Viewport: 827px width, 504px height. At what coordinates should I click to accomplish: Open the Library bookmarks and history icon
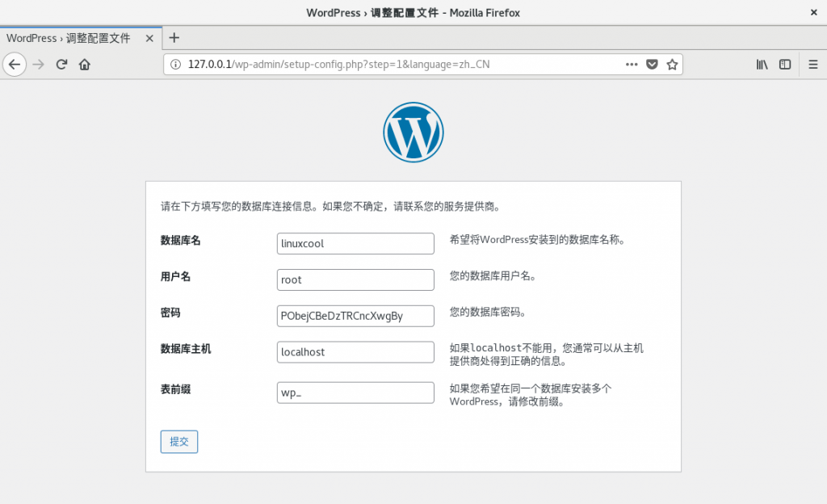click(762, 65)
